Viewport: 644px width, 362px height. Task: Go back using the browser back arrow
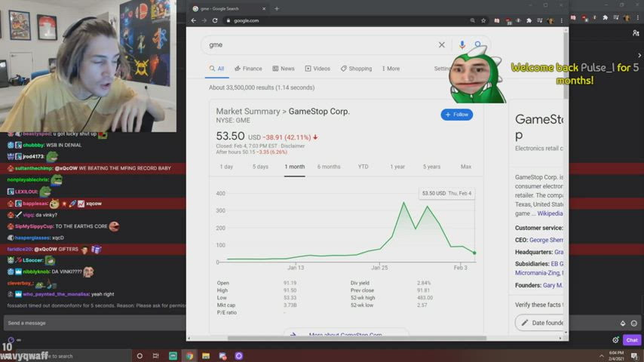point(194,20)
